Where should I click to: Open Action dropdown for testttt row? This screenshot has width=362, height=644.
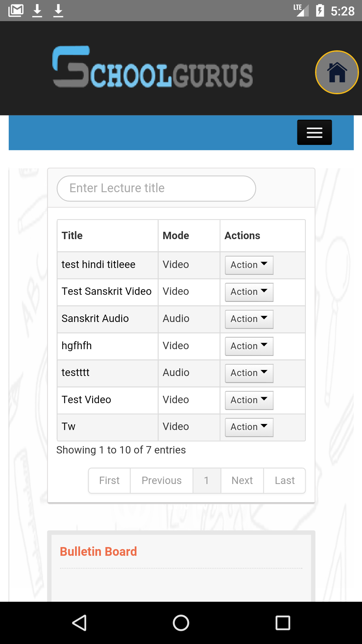[249, 373]
